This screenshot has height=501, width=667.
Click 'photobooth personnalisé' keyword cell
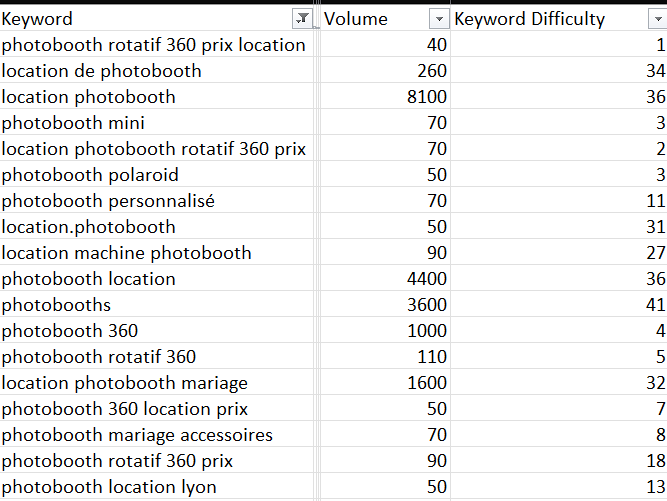[108, 201]
